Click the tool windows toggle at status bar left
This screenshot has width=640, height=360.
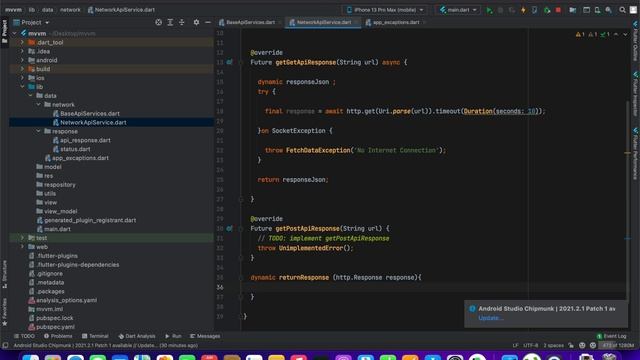coord(5,345)
